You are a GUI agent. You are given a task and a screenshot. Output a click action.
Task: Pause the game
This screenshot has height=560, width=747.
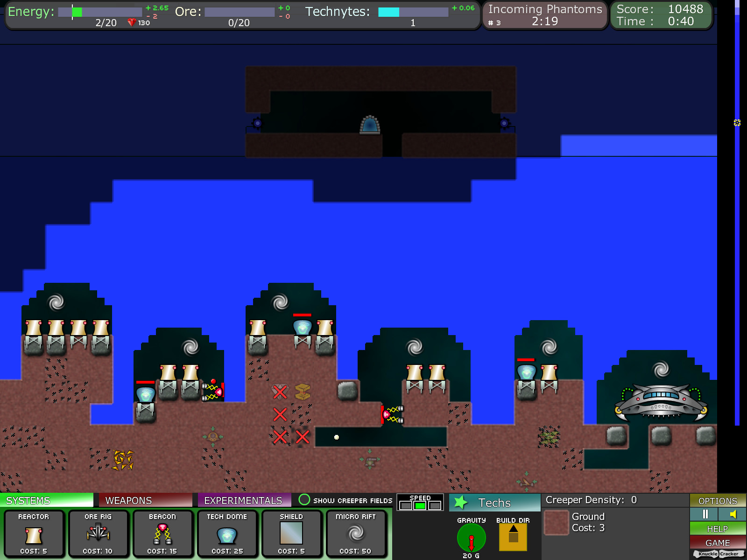[x=705, y=515]
